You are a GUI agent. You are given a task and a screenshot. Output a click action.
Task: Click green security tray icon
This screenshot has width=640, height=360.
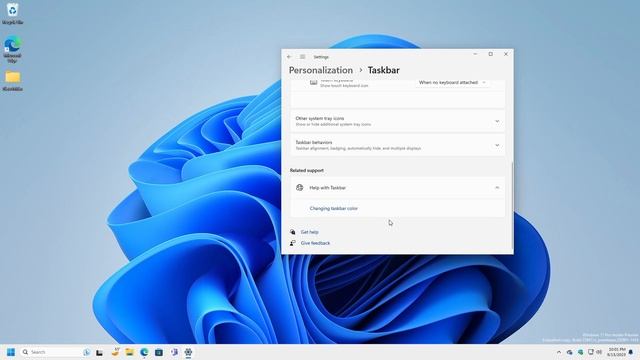580,352
